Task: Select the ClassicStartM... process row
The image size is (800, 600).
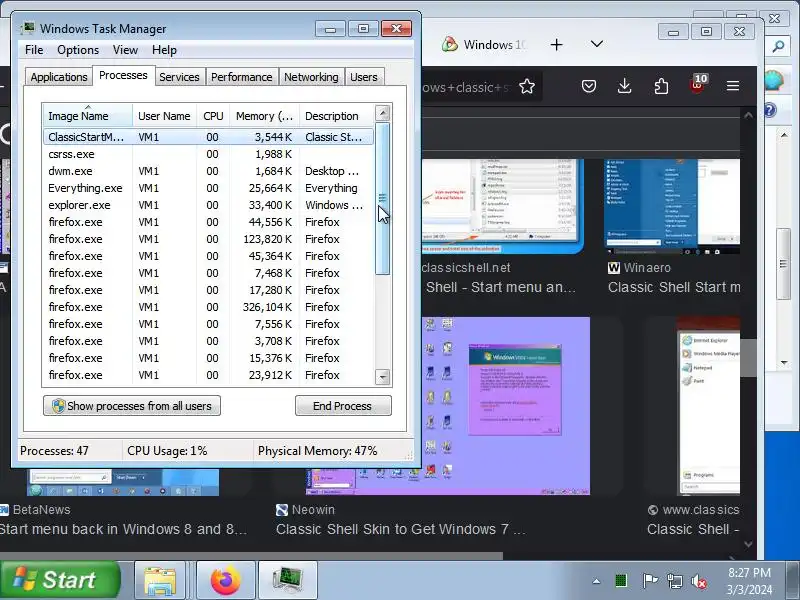Action: pos(208,137)
